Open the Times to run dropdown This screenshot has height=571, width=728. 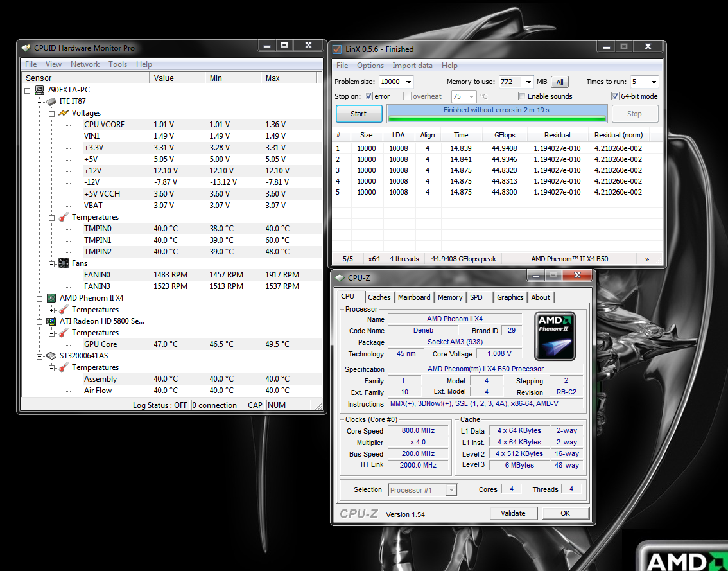tap(654, 82)
